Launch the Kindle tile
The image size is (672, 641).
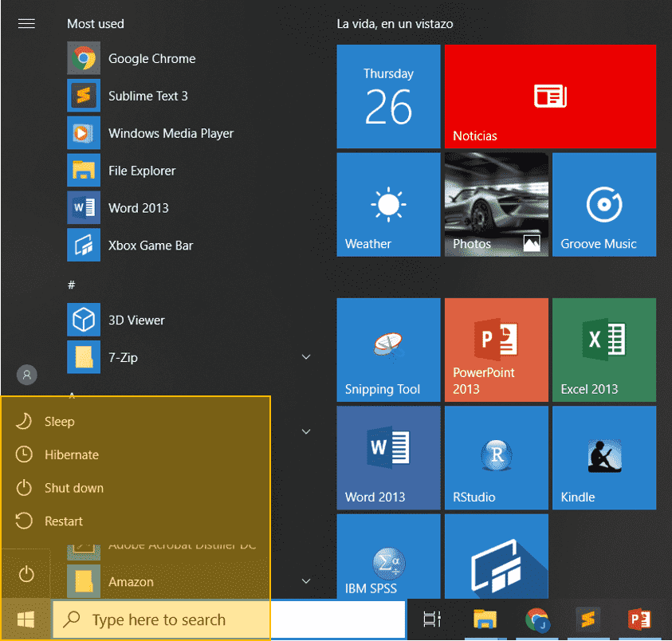603,459
